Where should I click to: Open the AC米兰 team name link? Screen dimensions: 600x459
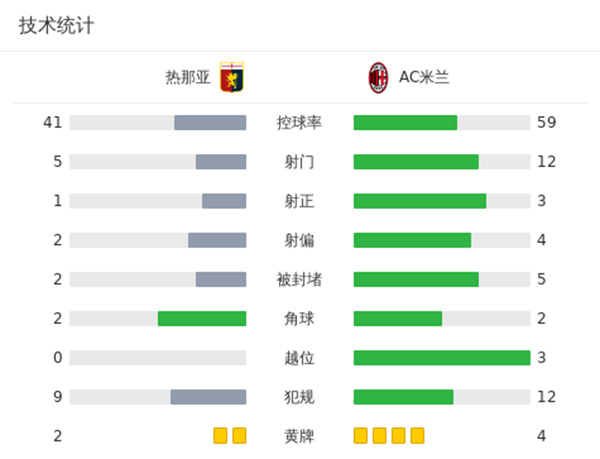click(424, 77)
